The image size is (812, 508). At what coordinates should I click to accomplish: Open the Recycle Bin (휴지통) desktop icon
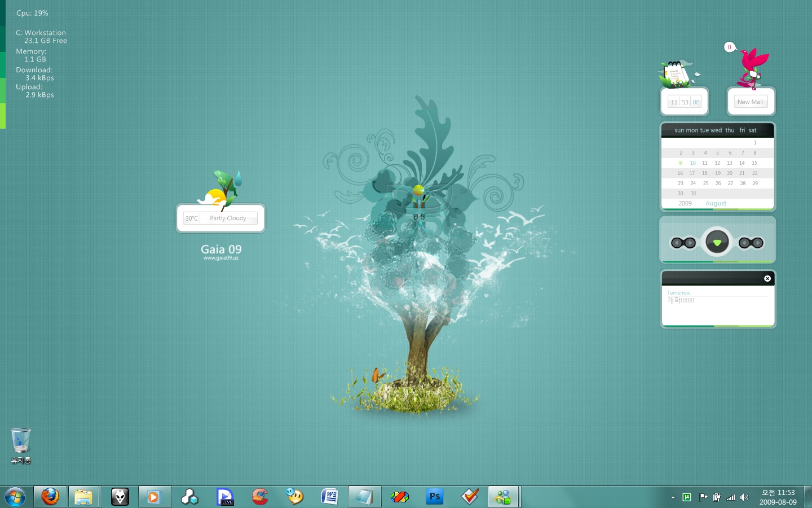coord(21,446)
